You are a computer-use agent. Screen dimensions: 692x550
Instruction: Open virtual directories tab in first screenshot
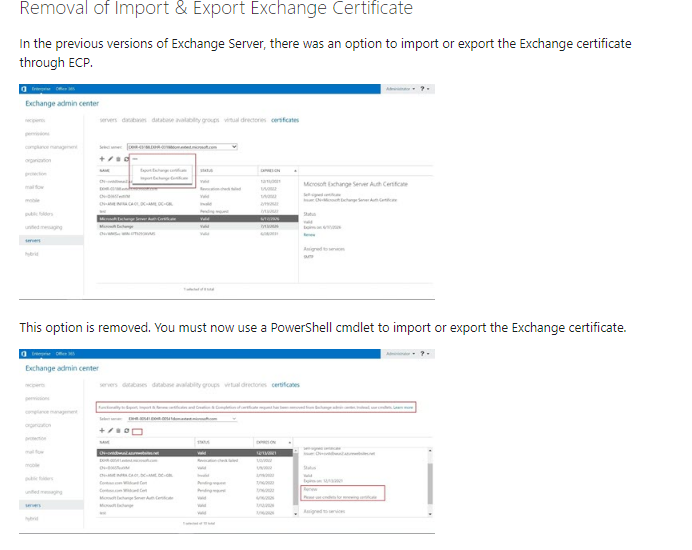[x=245, y=120]
